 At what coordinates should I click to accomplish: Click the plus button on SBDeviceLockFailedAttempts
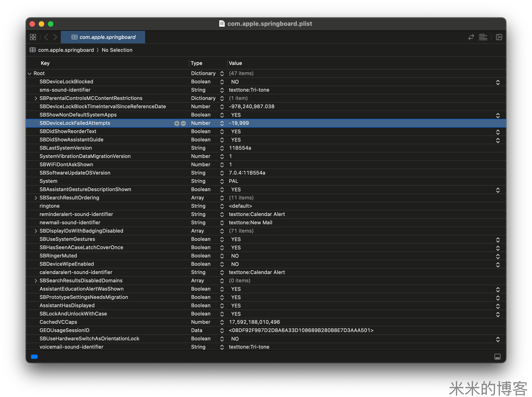pyautogui.click(x=177, y=123)
